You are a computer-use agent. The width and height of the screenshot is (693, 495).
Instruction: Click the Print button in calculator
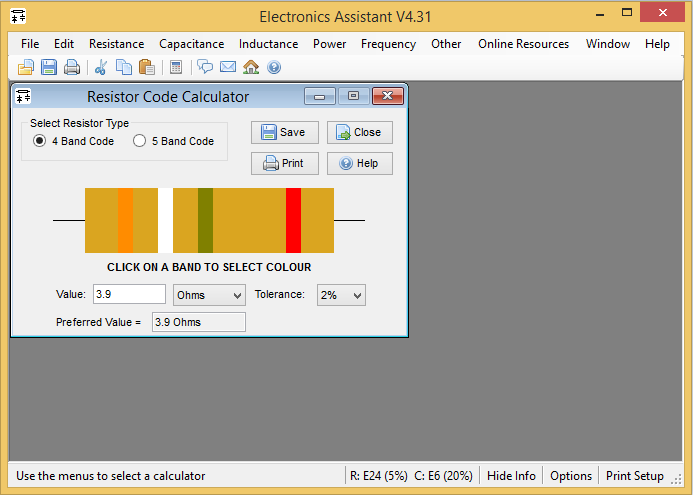(x=285, y=163)
